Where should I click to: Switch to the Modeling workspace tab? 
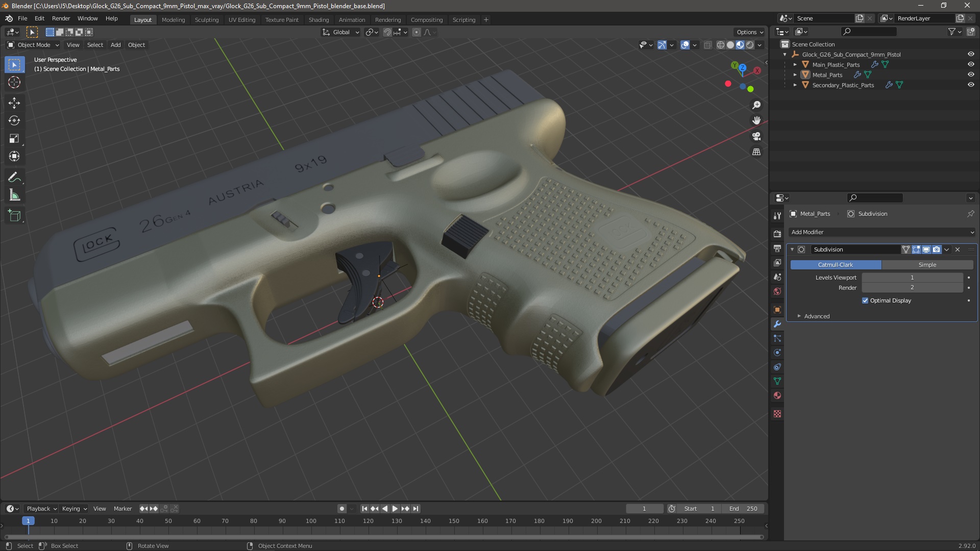[173, 20]
